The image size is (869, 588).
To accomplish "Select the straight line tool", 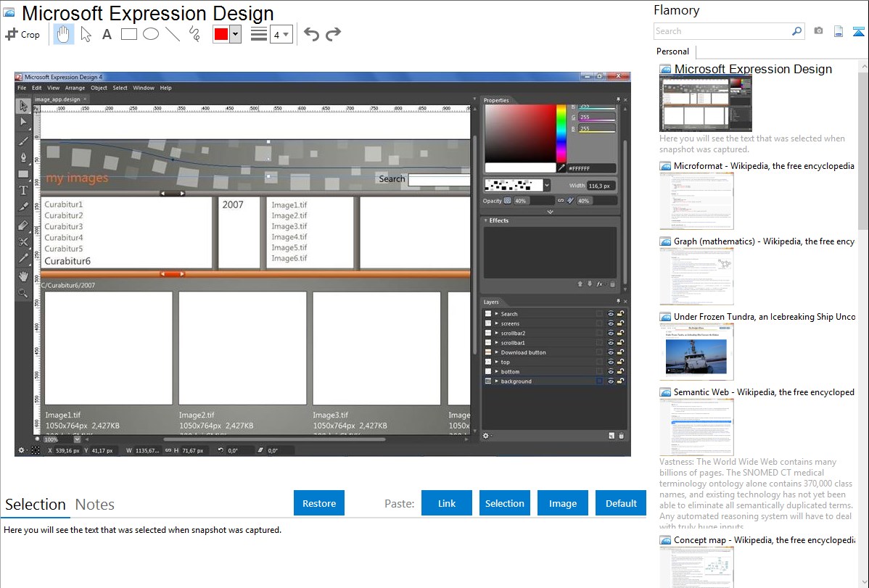I will click(x=173, y=34).
